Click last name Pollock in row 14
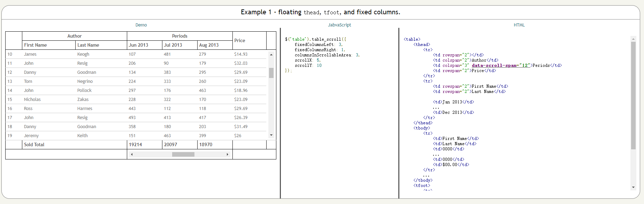The image size is (644, 204). 84,91
